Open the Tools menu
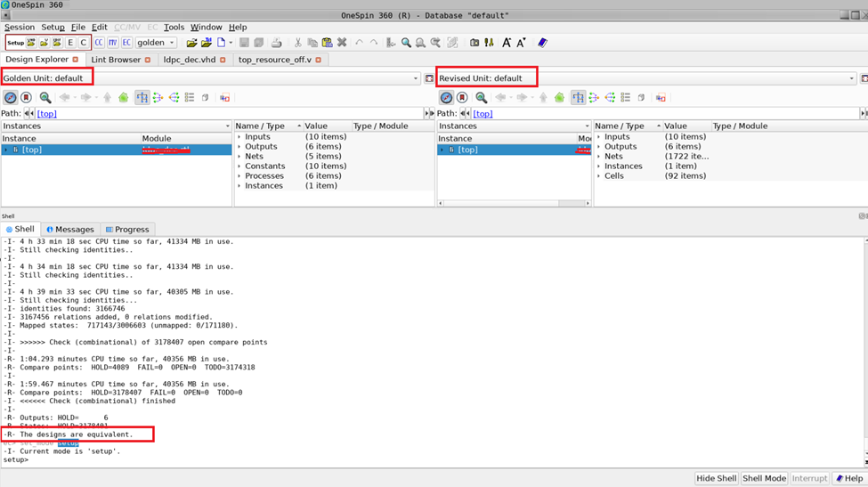 point(174,28)
